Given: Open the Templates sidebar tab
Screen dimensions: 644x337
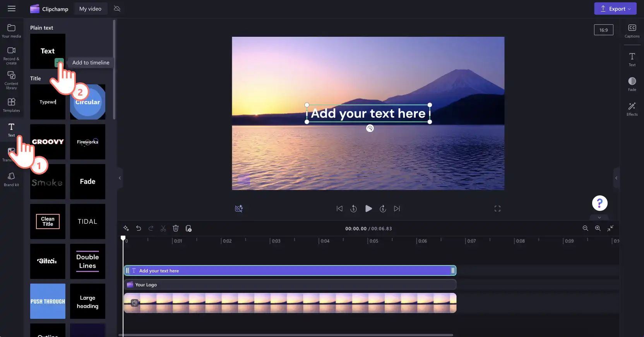Looking at the screenshot, I should pos(11,105).
